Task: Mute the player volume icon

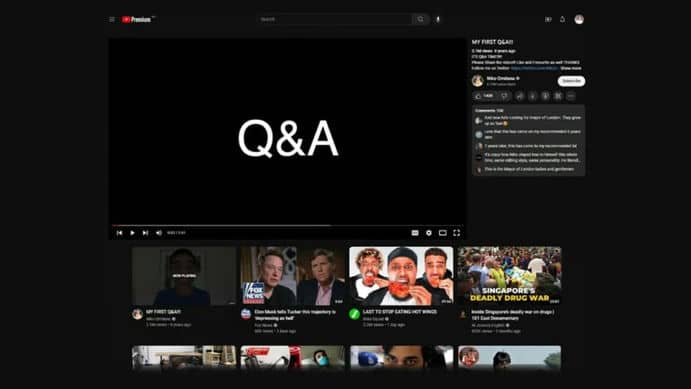Action: 159,233
